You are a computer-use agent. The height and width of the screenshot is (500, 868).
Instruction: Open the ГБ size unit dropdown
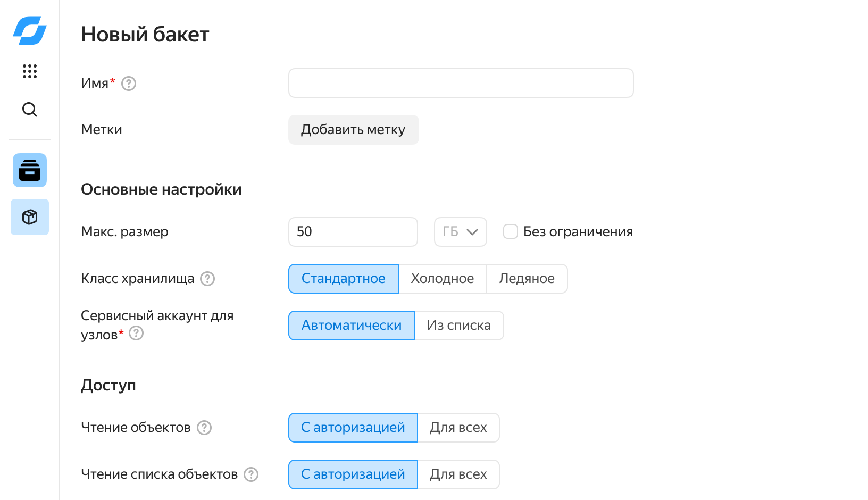coord(460,232)
